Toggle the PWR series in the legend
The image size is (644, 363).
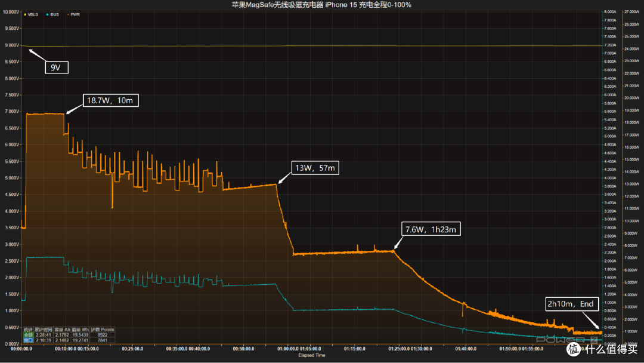pos(73,14)
